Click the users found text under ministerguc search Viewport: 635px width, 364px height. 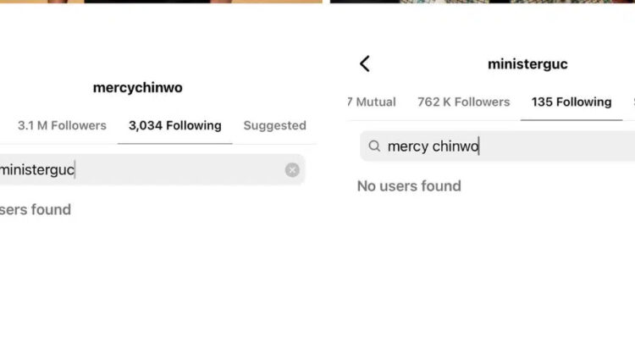coord(36,210)
